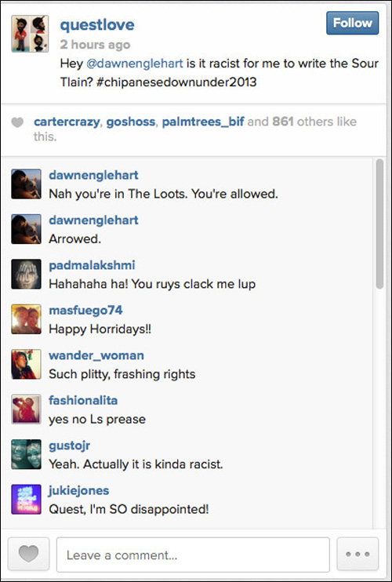Open first dawnenglehart comment username
The image size is (392, 582).
click(x=93, y=175)
